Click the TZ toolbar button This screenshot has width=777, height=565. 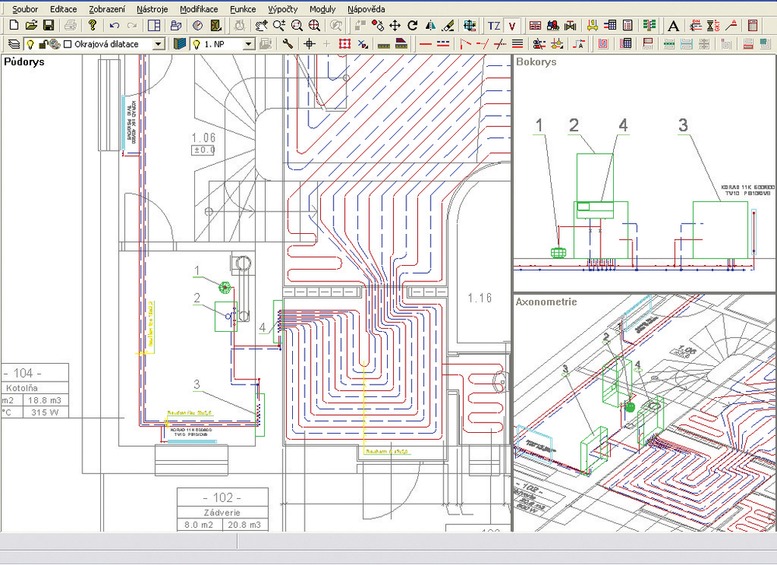pos(493,25)
